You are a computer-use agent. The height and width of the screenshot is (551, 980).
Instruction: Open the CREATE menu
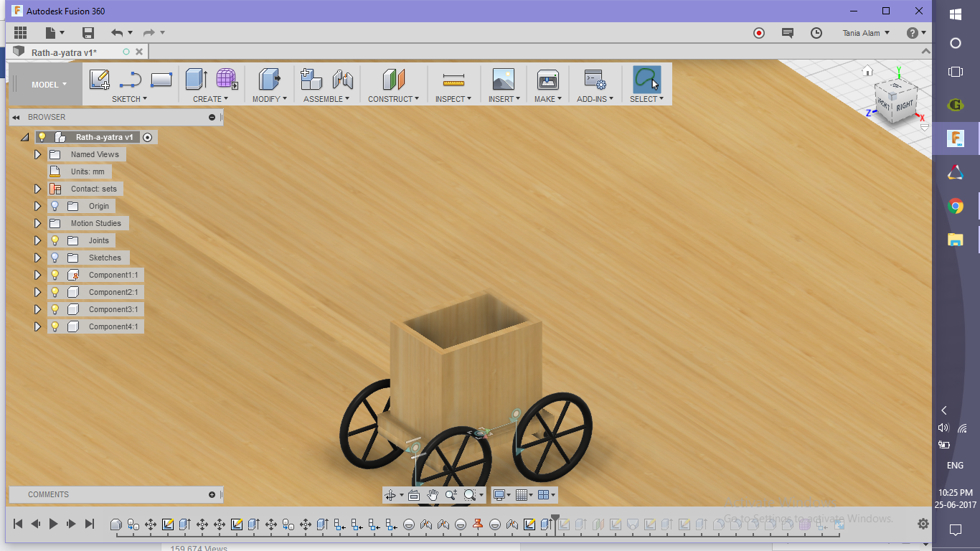(x=211, y=99)
